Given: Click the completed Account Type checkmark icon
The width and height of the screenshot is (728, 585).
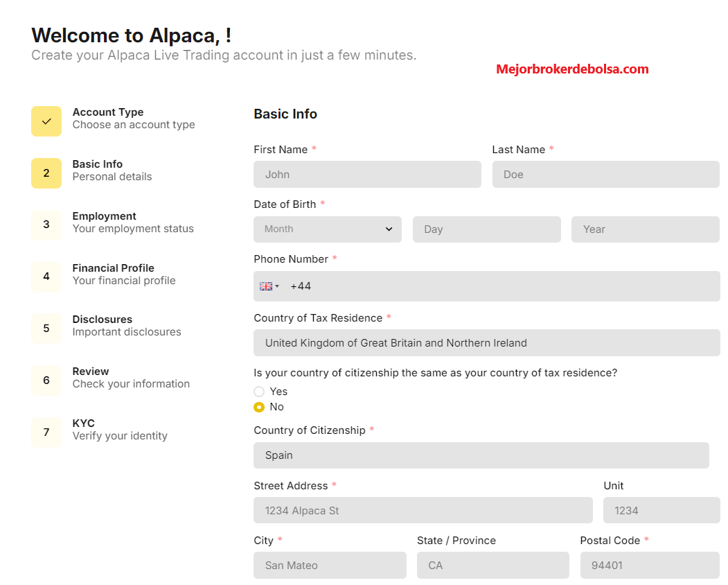Looking at the screenshot, I should coord(46,121).
